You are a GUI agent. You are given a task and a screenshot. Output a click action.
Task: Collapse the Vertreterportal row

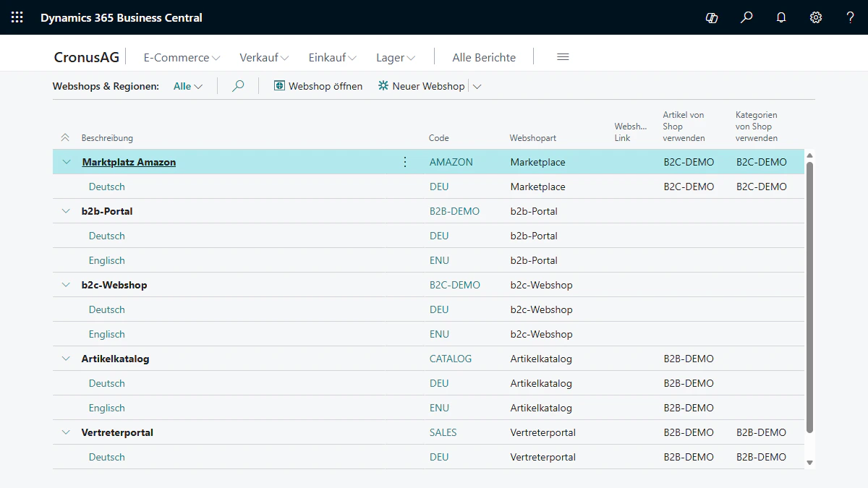(67, 432)
